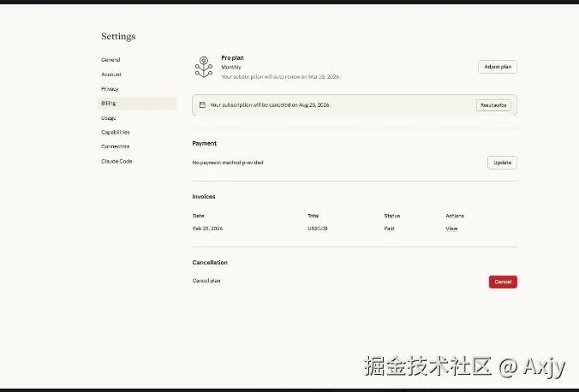Click the Settings page heading
Image resolution: width=579 pixels, height=392 pixels.
click(x=118, y=36)
